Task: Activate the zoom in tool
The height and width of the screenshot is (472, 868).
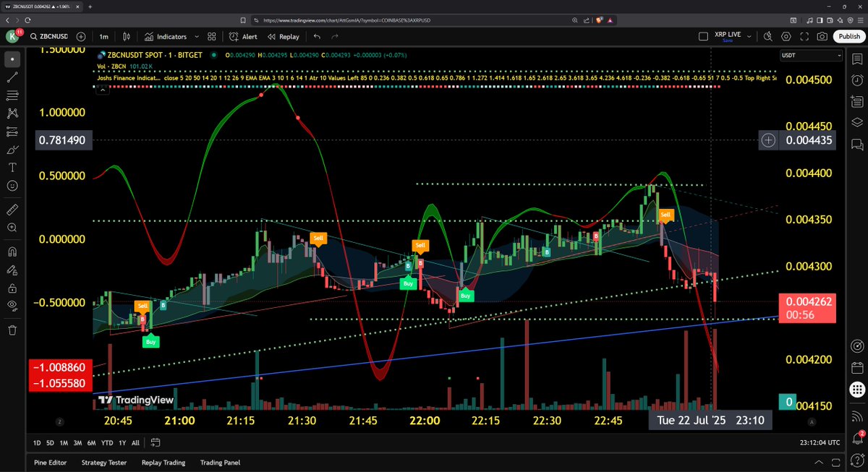Action: pos(12,228)
